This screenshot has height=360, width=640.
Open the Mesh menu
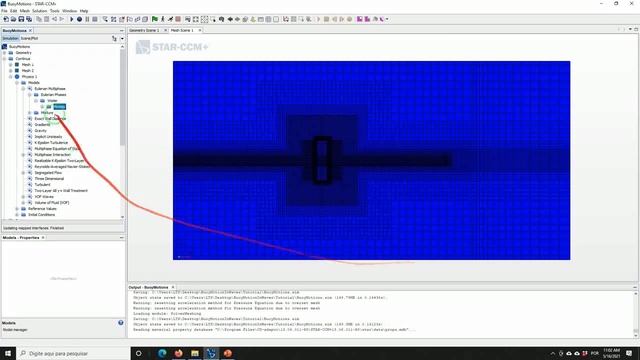click(24, 11)
